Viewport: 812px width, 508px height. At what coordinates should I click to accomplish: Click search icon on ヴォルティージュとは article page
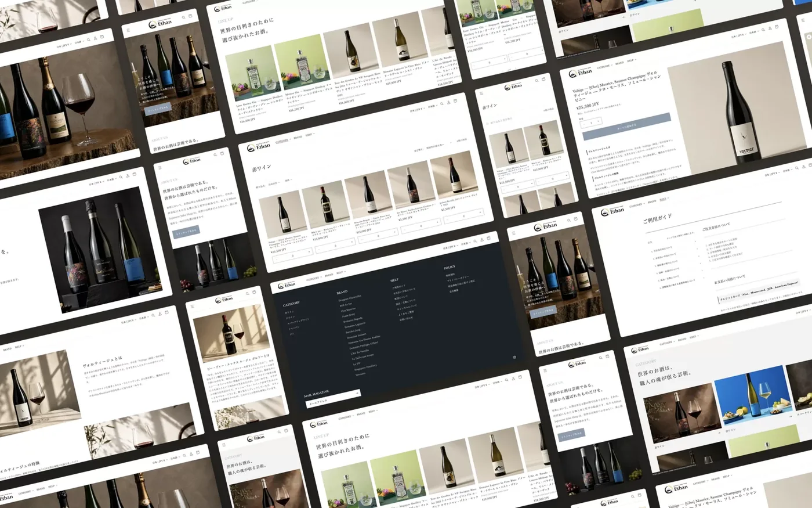[153, 315]
